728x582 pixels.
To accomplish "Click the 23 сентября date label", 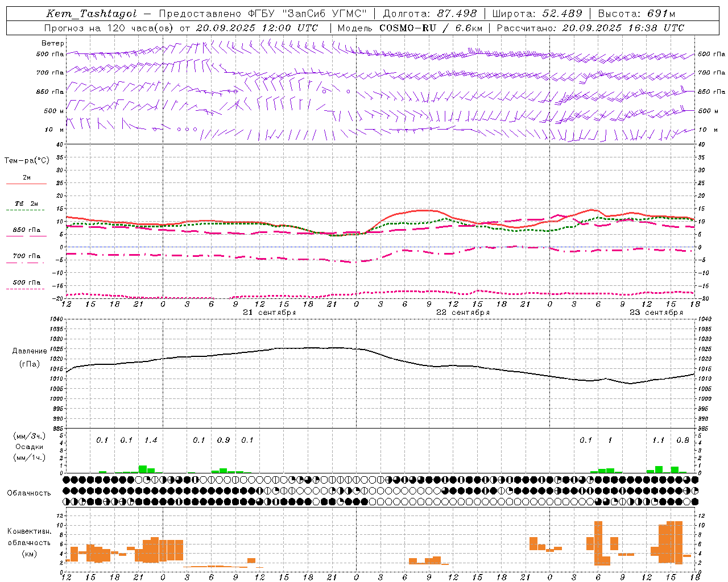I will [656, 313].
